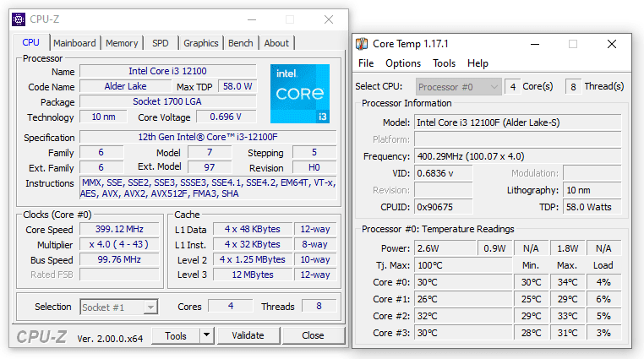
Task: Click the Technology value '10 nm' in CPU-Z
Action: click(103, 117)
